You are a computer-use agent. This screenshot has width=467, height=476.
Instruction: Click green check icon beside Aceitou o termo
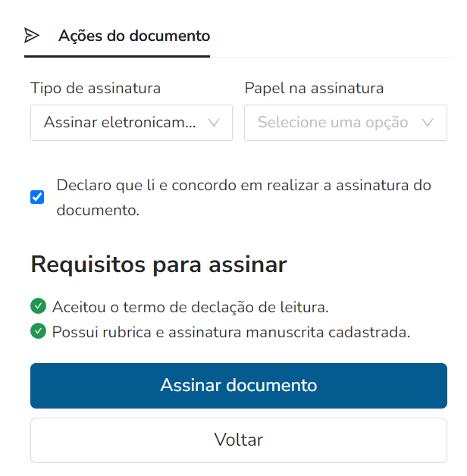(38, 306)
